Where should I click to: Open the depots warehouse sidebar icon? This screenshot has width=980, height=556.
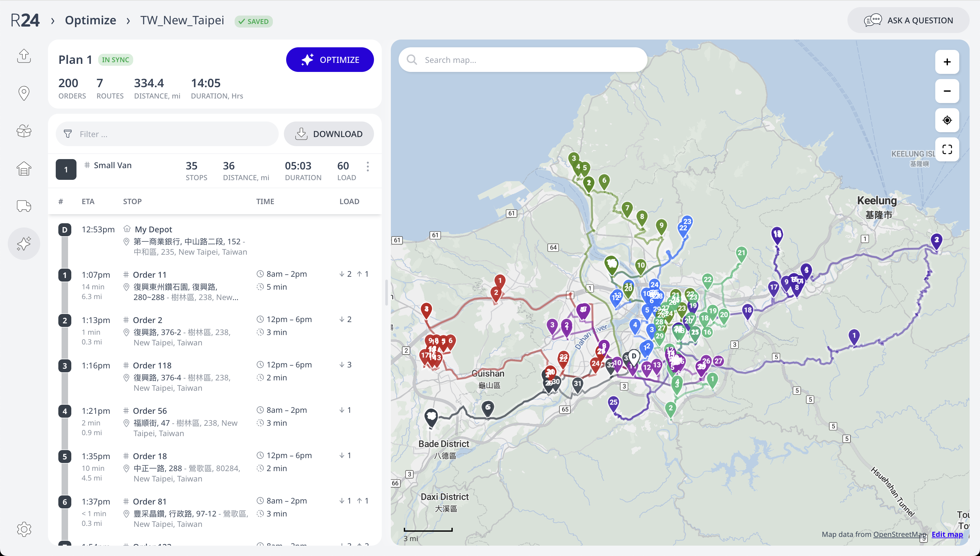(x=24, y=168)
